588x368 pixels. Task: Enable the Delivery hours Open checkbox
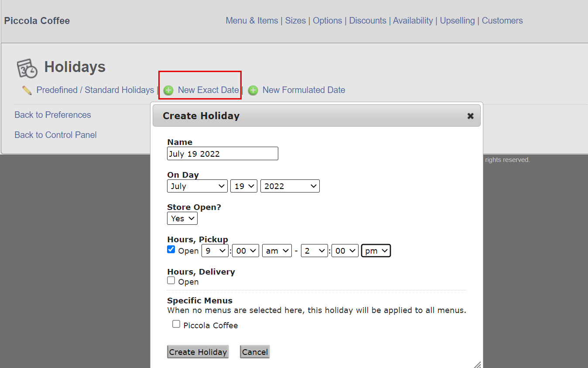pos(171,281)
